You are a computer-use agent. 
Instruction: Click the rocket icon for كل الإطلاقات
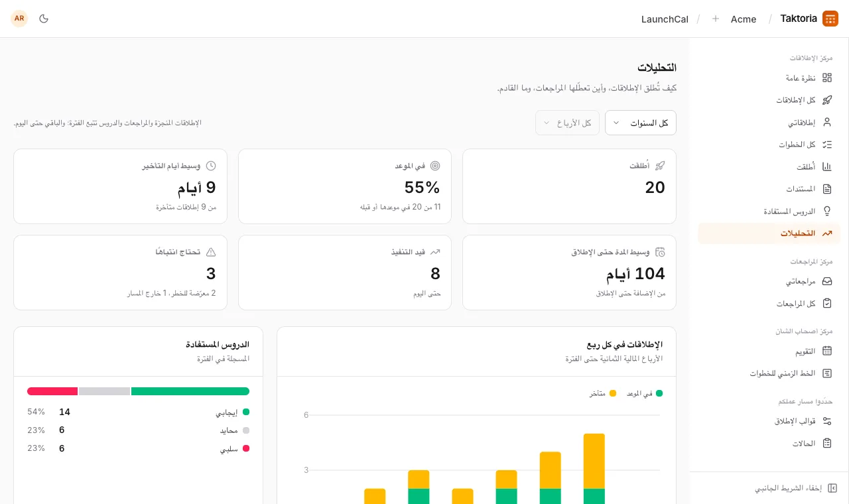click(827, 100)
